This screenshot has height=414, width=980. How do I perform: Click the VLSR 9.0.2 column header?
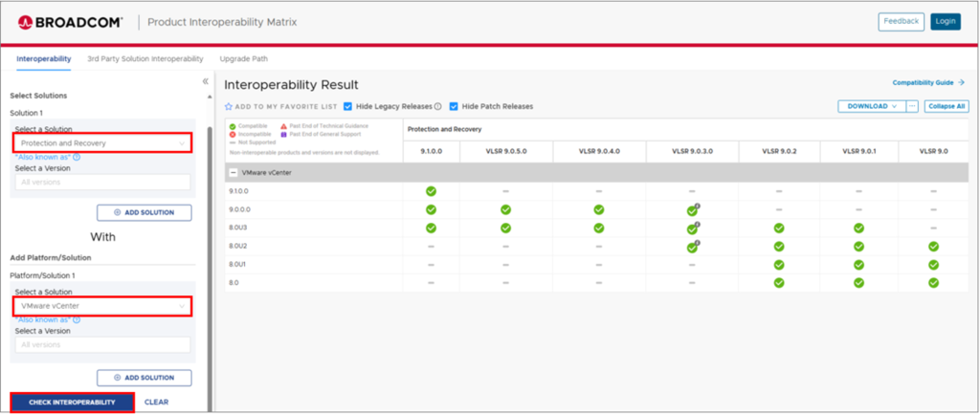pos(779,151)
